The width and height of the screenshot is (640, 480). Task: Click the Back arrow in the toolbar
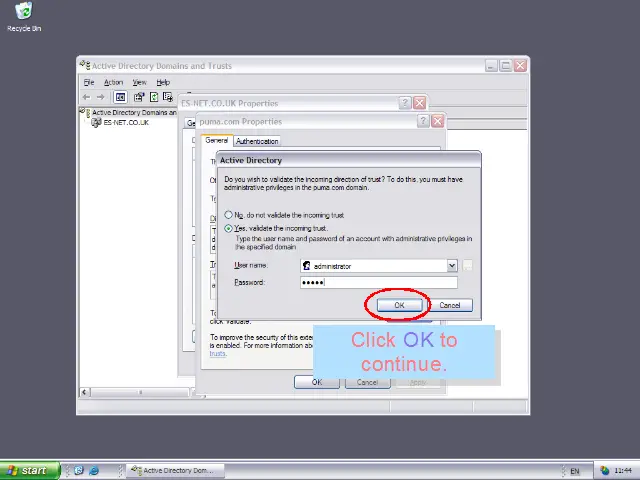(87, 97)
